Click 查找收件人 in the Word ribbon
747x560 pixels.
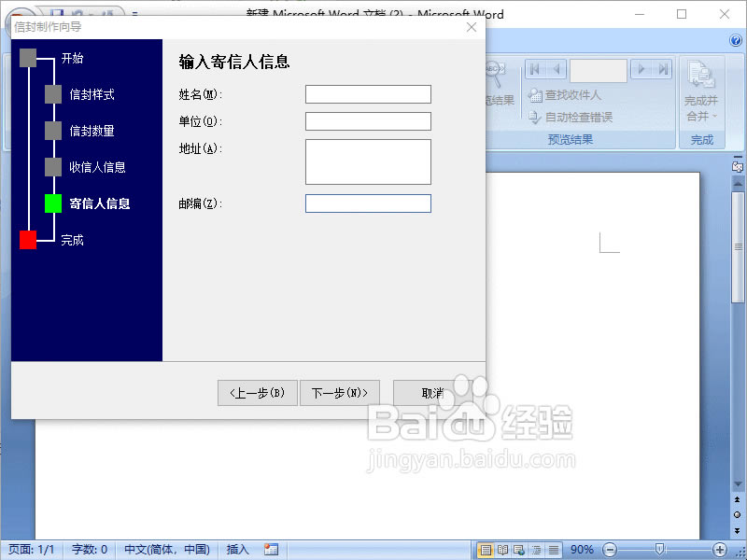[565, 95]
